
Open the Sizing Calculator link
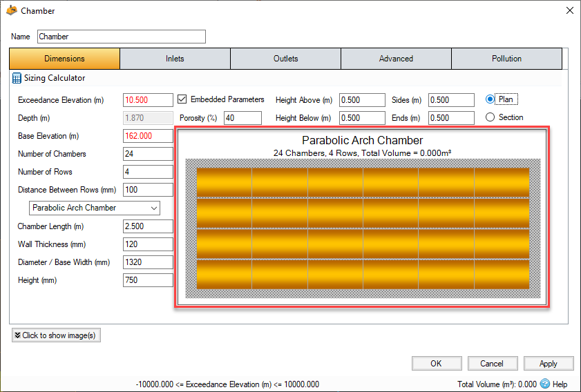[55, 78]
